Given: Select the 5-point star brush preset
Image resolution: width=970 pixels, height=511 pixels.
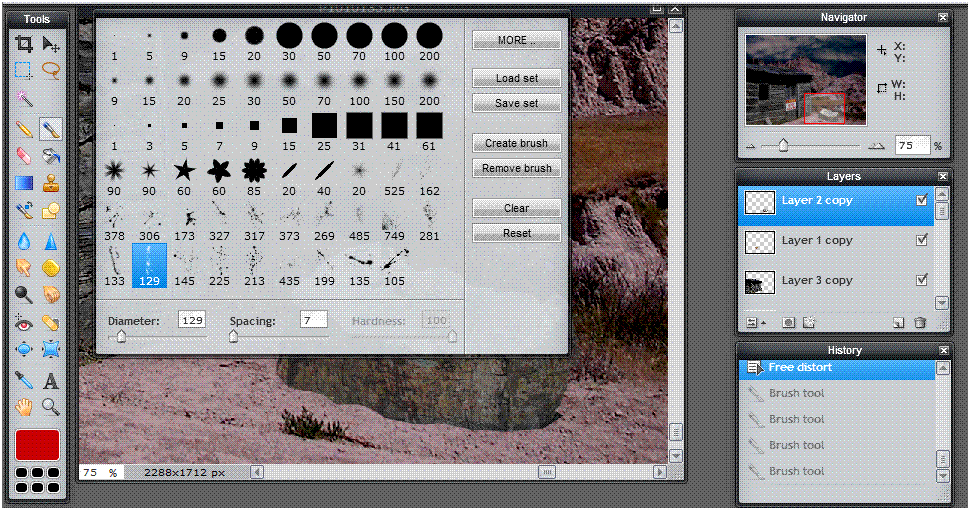Looking at the screenshot, I should point(184,170).
